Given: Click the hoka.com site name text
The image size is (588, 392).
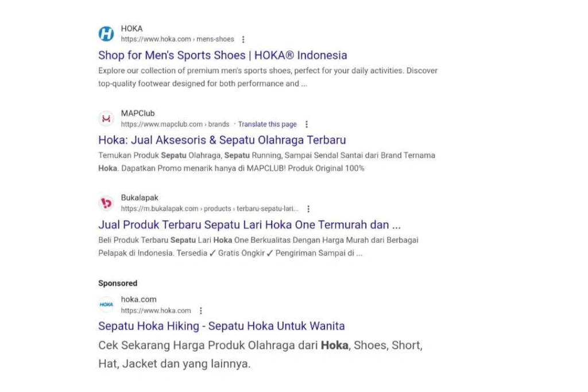Looking at the screenshot, I should [139, 300].
